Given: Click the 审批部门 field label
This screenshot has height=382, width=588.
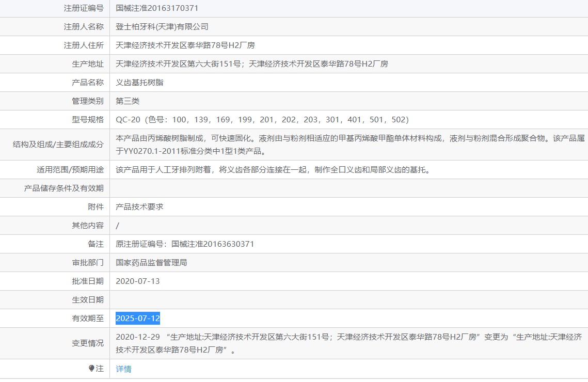Looking at the screenshot, I should click(88, 262).
